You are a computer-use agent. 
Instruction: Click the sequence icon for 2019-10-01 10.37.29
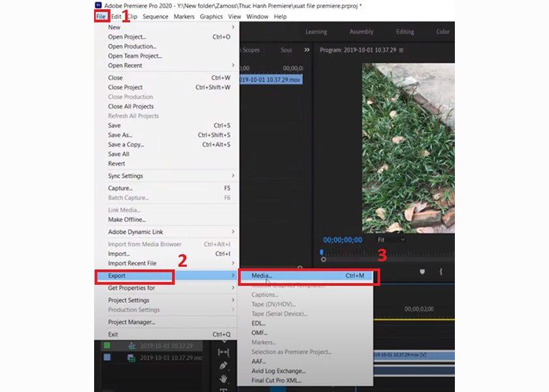point(131,346)
